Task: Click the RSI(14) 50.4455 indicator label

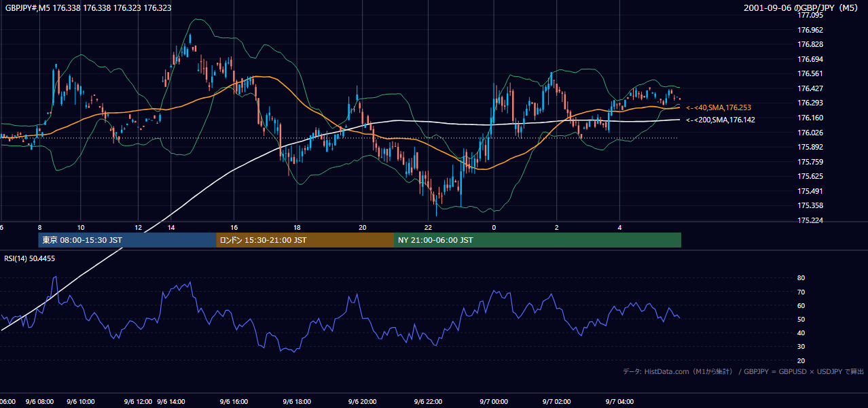Action: (30, 258)
